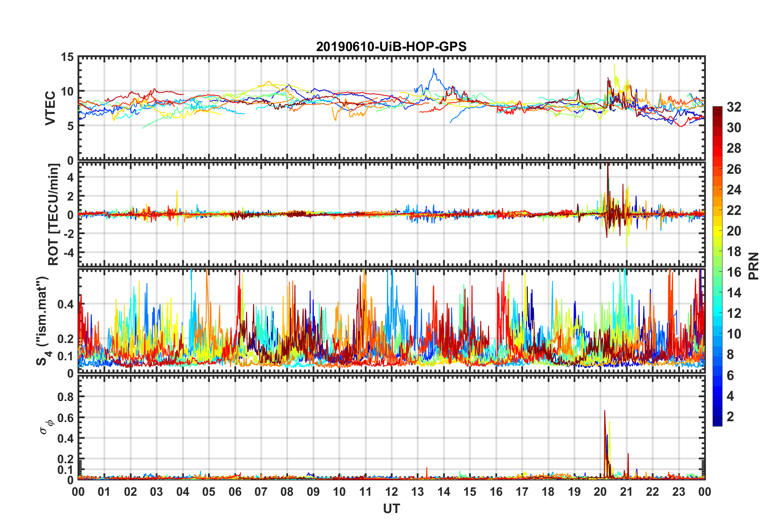Select PRN colorbar tick label 8
This screenshot has width=783, height=532.
coord(730,355)
